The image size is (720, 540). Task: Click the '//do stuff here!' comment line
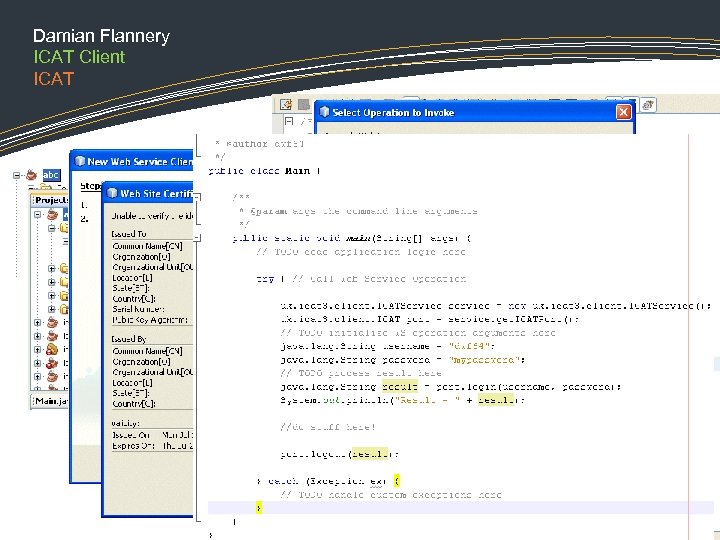[x=328, y=427]
